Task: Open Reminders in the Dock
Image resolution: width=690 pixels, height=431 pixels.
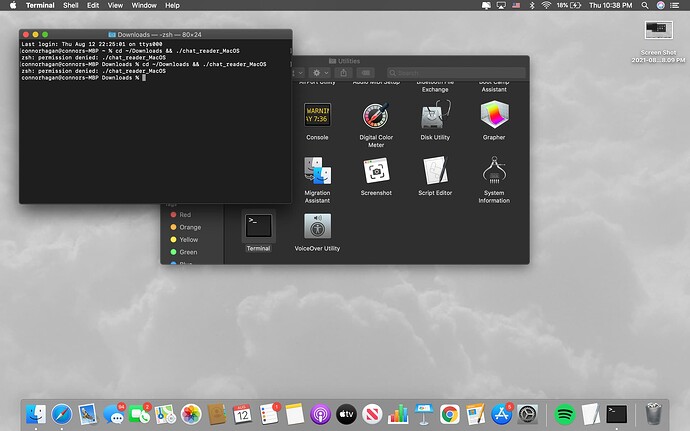Action: pyautogui.click(x=268, y=414)
